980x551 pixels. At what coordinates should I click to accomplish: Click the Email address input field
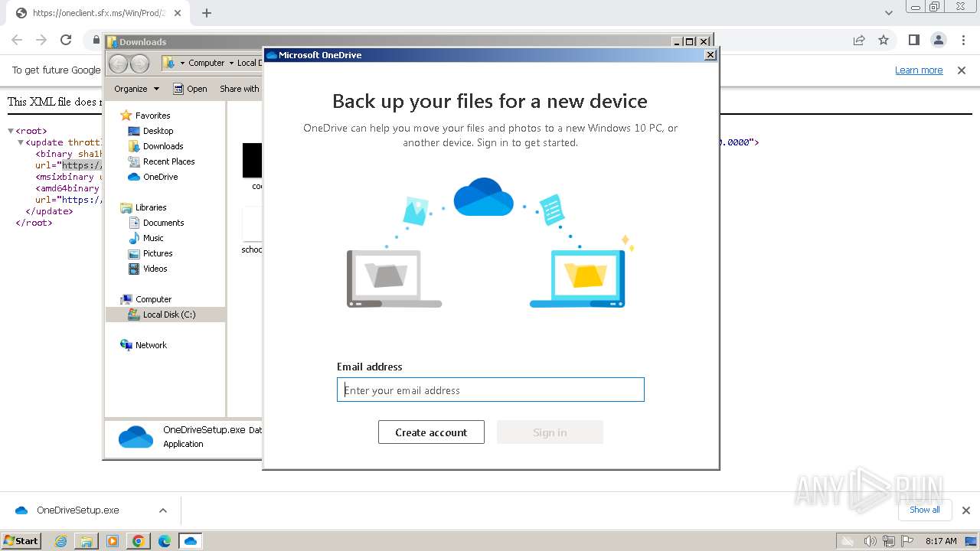pos(490,390)
